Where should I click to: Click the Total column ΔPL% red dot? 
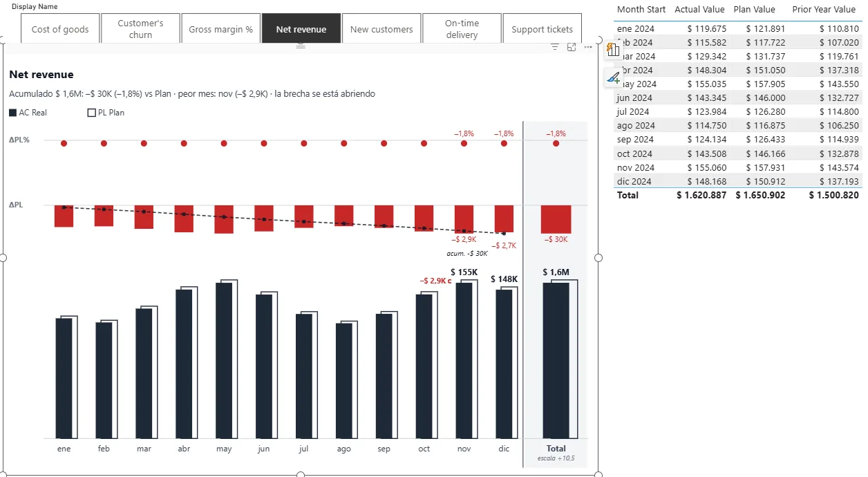(556, 143)
